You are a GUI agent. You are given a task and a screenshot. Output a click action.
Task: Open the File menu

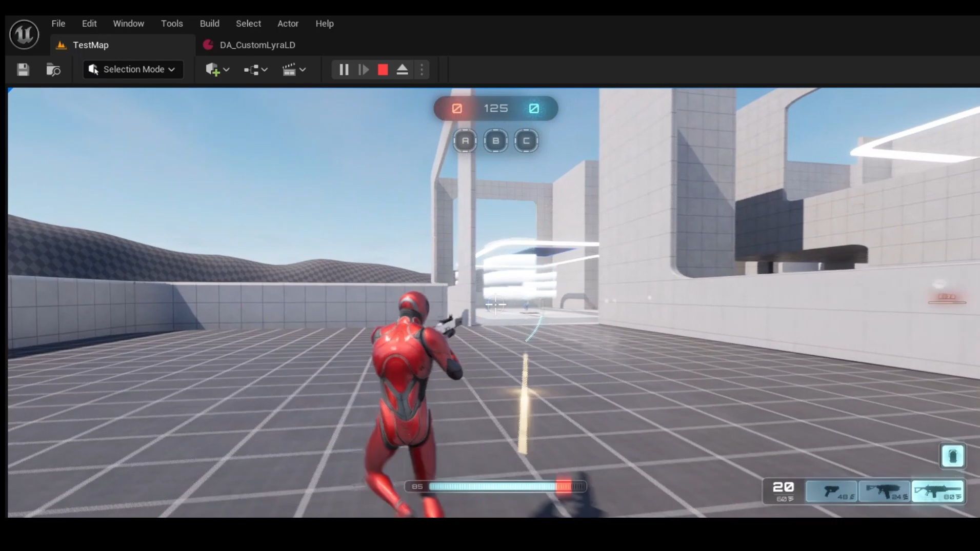58,24
